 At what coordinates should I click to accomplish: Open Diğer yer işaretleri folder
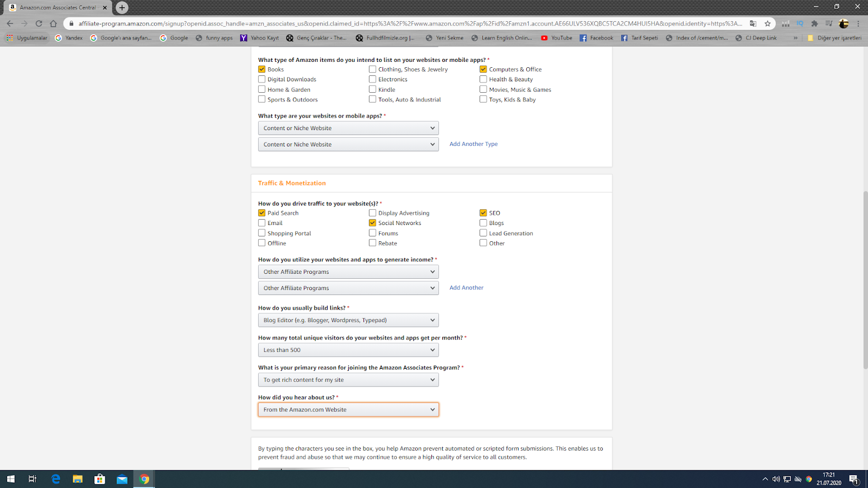coord(834,38)
